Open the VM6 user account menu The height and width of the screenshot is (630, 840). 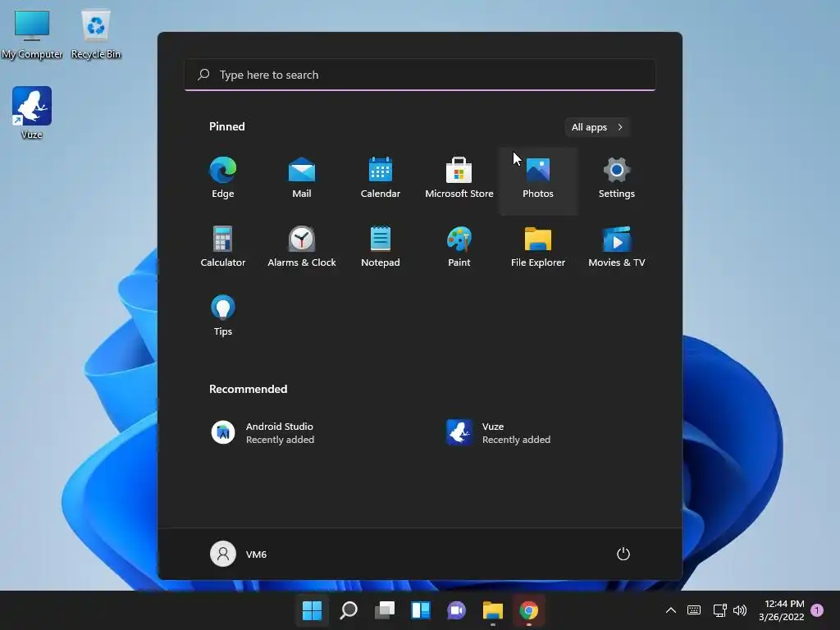[x=239, y=554]
